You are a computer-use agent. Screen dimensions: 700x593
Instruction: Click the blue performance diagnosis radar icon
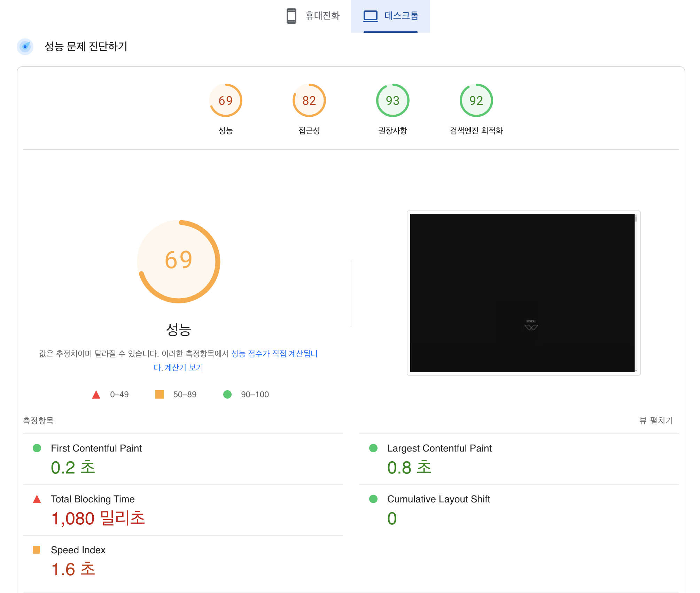click(x=25, y=47)
